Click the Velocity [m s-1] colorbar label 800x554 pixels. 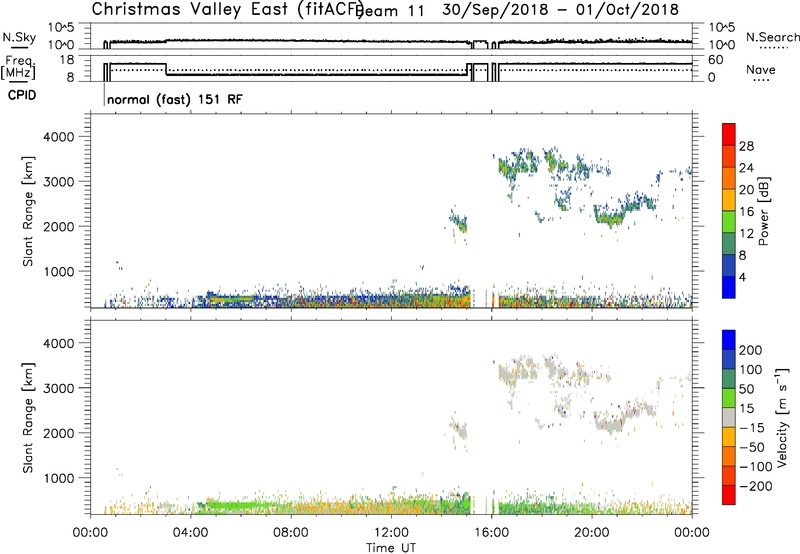point(781,417)
